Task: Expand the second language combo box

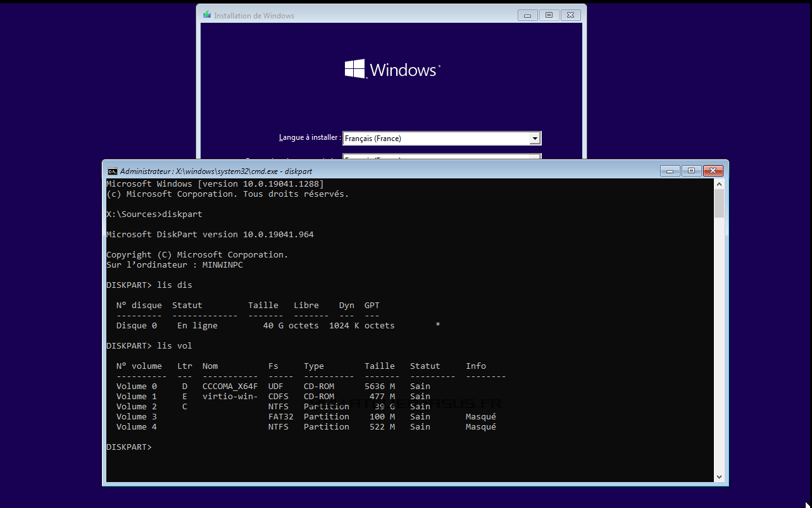Action: pos(536,158)
